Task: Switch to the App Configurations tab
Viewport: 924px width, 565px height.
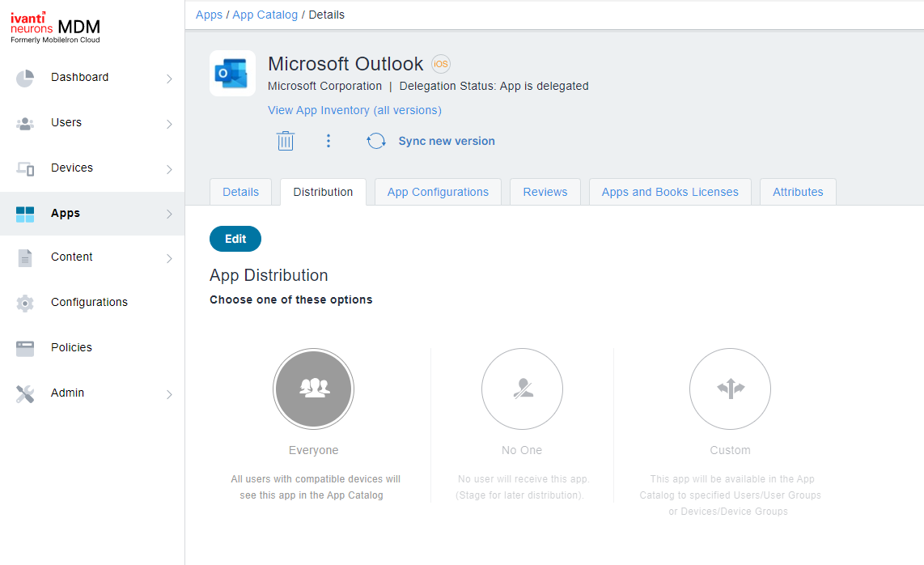Action: coord(438,192)
